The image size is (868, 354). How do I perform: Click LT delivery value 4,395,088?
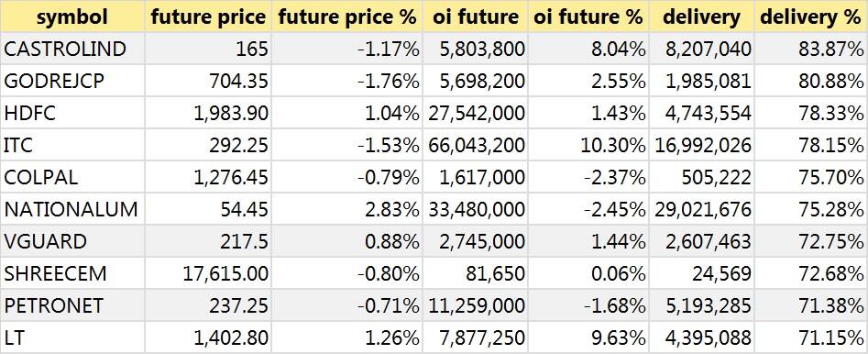click(701, 337)
